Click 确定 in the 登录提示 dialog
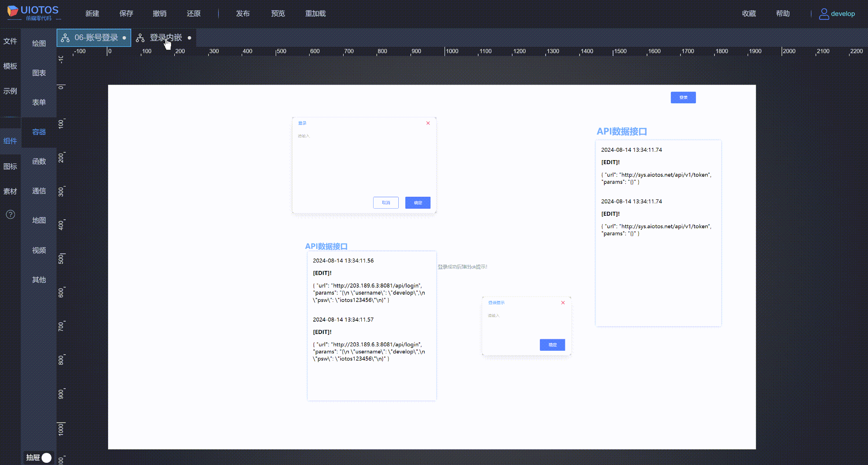This screenshot has width=868, height=465. tap(552, 345)
